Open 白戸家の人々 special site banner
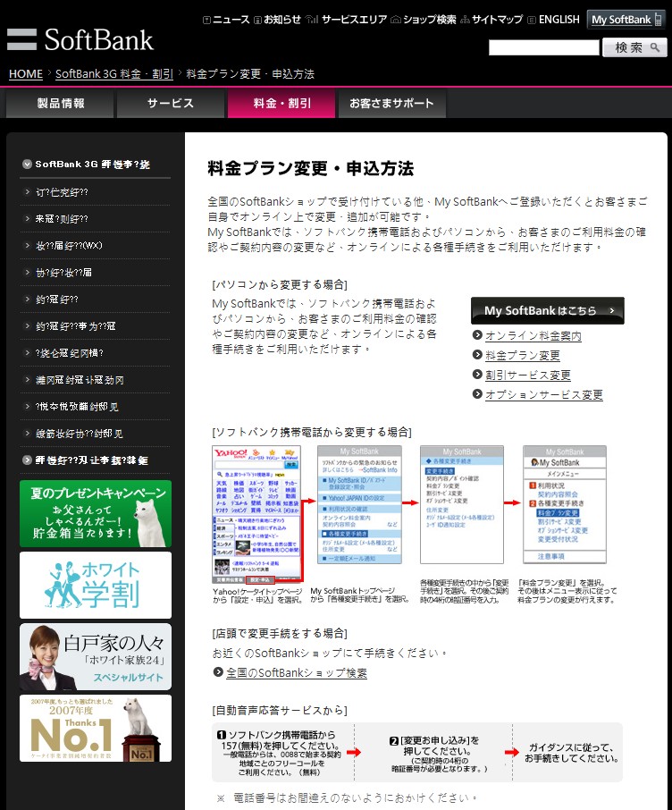The width and height of the screenshot is (672, 810). [x=96, y=656]
